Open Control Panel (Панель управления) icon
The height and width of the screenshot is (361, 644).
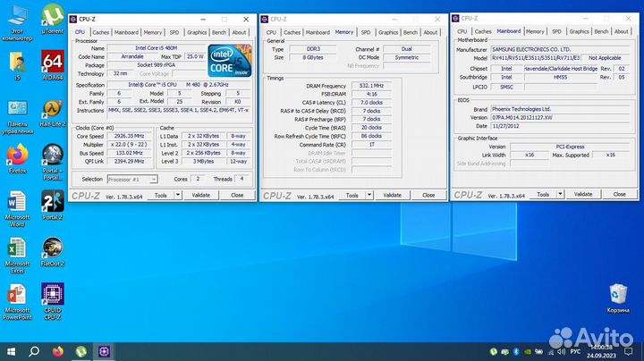coord(17,116)
